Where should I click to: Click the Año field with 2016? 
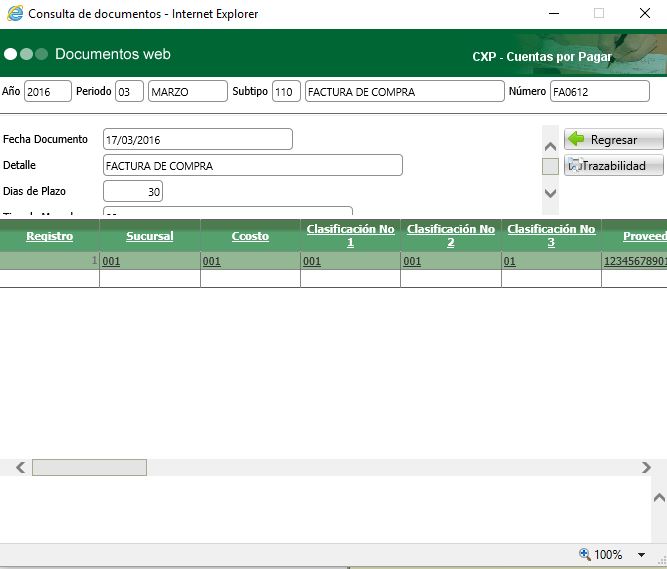48,91
